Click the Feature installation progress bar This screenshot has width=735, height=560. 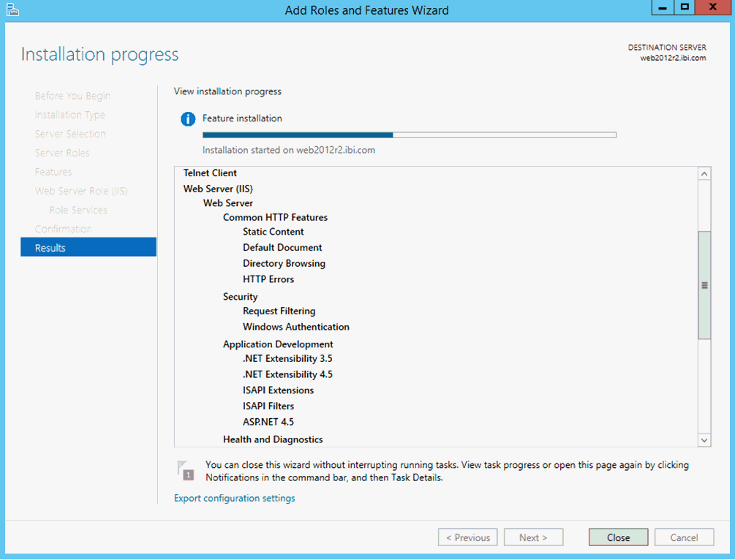[x=410, y=135]
